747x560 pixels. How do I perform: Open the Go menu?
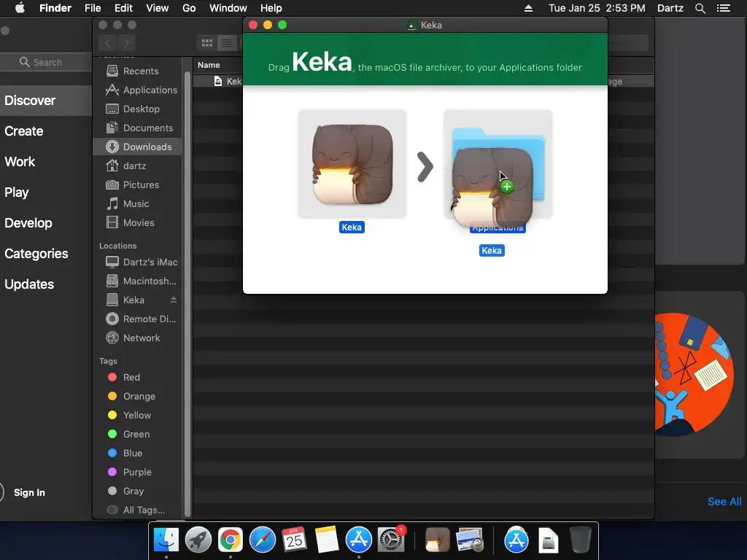(189, 8)
